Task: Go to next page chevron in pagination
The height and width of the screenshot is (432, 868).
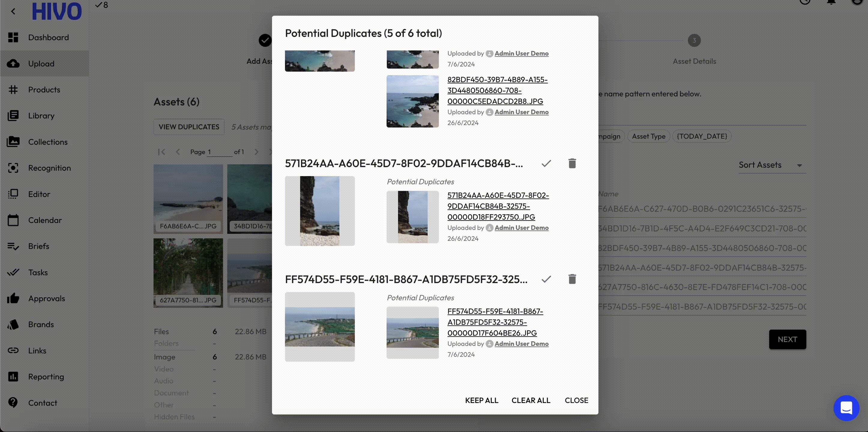Action: [256, 152]
